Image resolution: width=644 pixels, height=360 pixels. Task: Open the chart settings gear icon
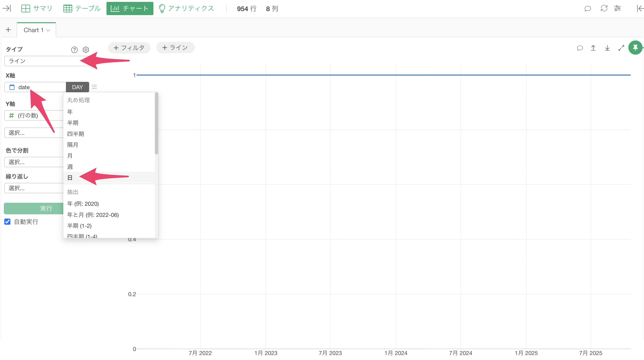tap(86, 50)
